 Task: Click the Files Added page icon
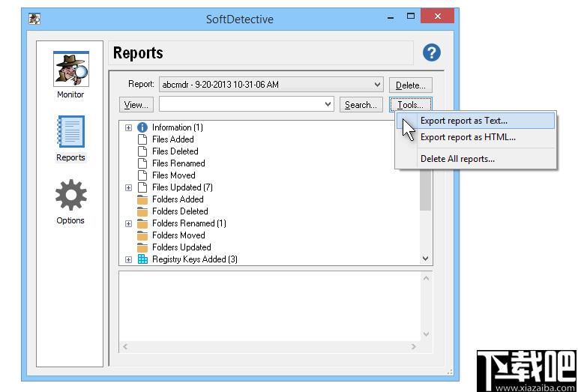(142, 139)
